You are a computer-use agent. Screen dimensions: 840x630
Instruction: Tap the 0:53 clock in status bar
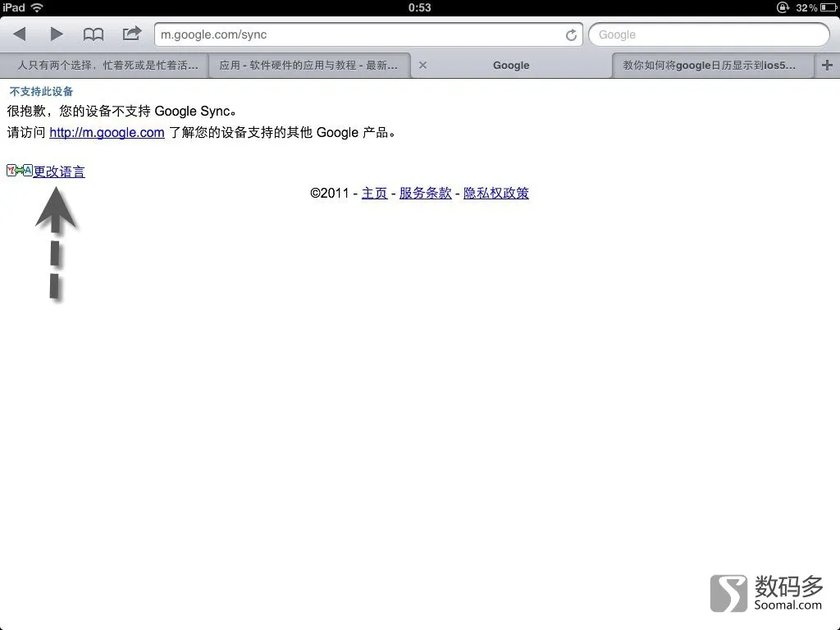419,7
